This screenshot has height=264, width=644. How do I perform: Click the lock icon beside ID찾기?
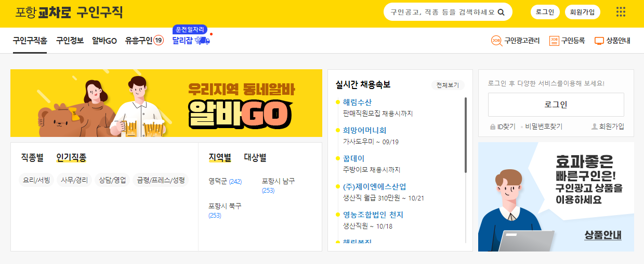point(493,127)
